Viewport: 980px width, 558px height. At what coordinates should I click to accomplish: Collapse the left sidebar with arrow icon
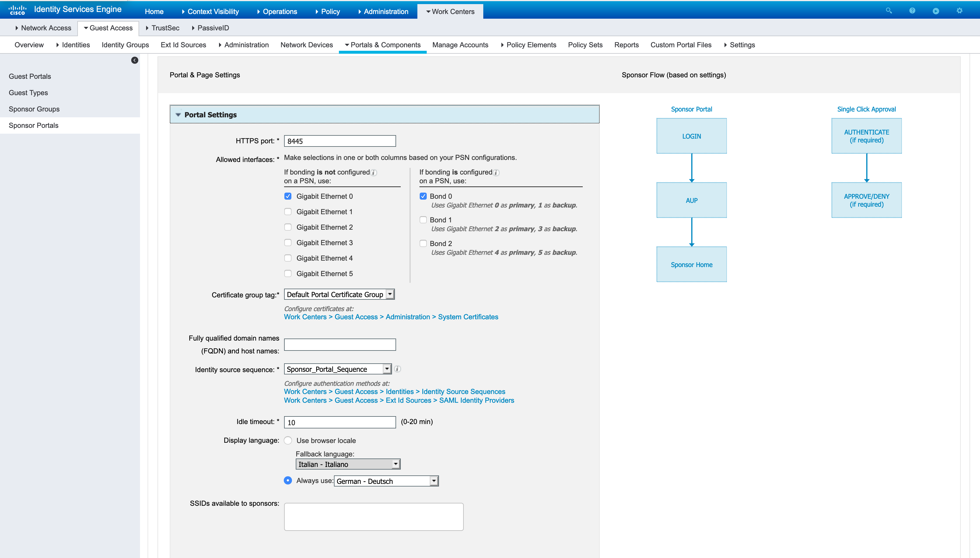pyautogui.click(x=134, y=60)
